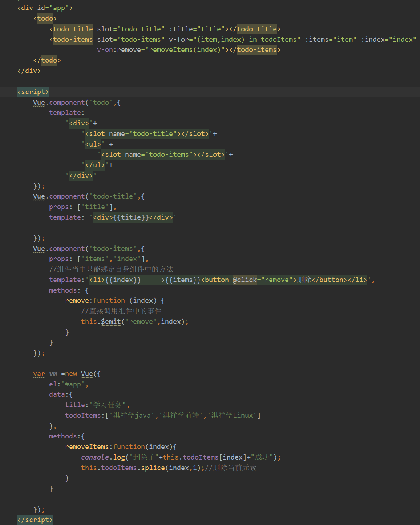Click the props: ['items','index'] line
The height and width of the screenshot is (525, 420).
point(99,259)
